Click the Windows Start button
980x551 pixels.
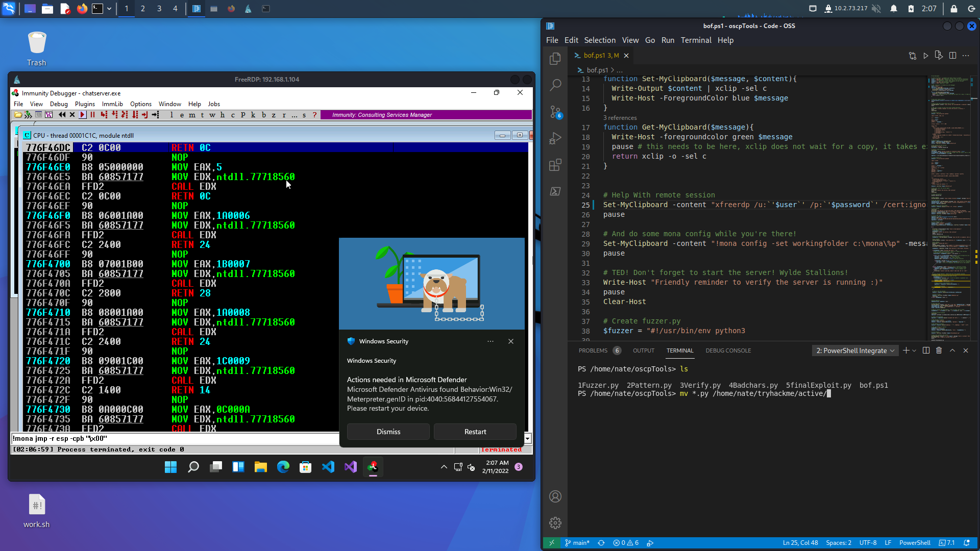click(170, 467)
